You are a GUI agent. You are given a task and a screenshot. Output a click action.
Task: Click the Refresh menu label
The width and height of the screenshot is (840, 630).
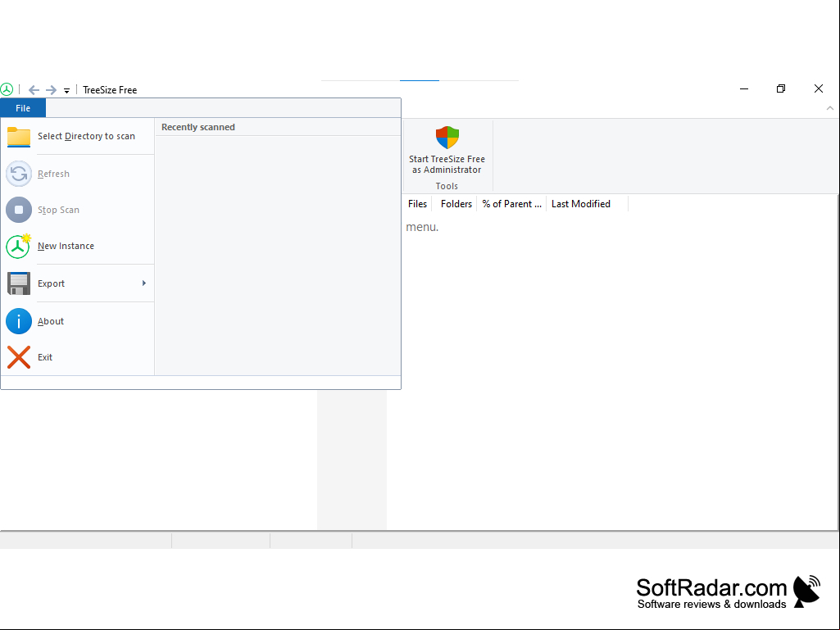[53, 174]
